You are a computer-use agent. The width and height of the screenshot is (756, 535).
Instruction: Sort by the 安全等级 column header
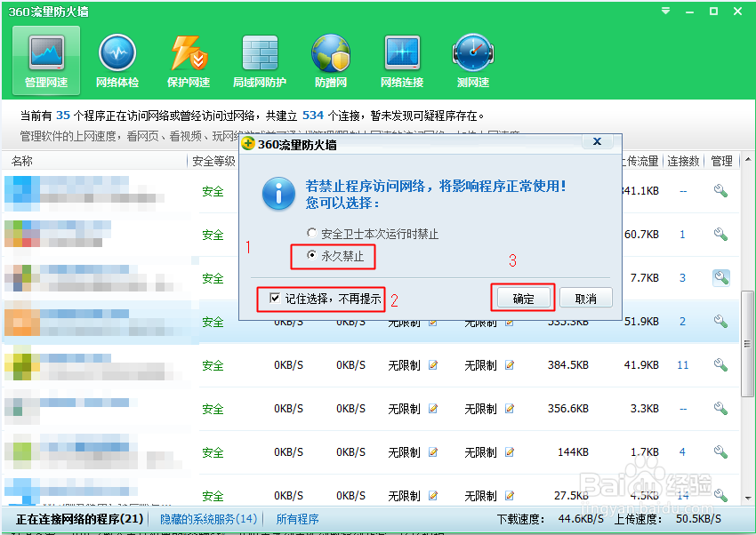tap(213, 161)
